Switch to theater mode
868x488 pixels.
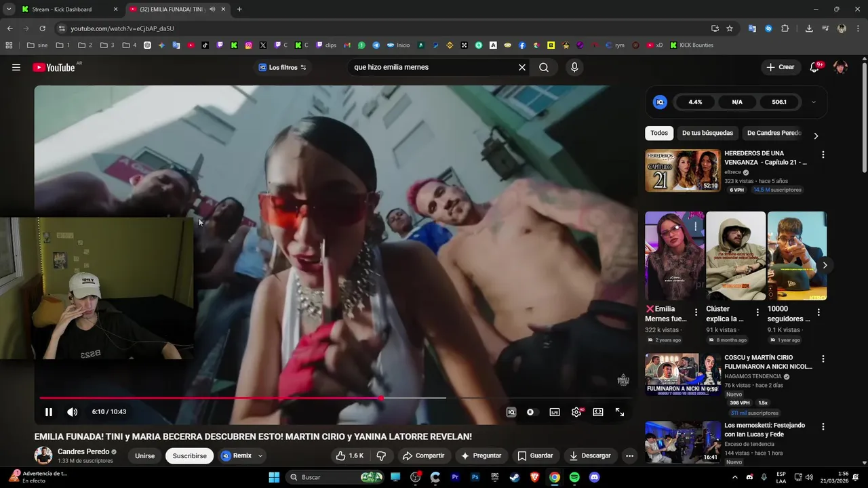(x=598, y=412)
